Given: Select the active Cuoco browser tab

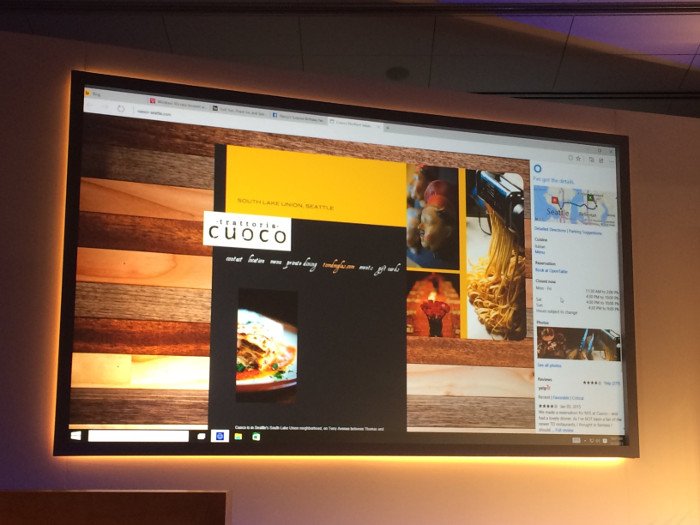Looking at the screenshot, I should (355, 123).
